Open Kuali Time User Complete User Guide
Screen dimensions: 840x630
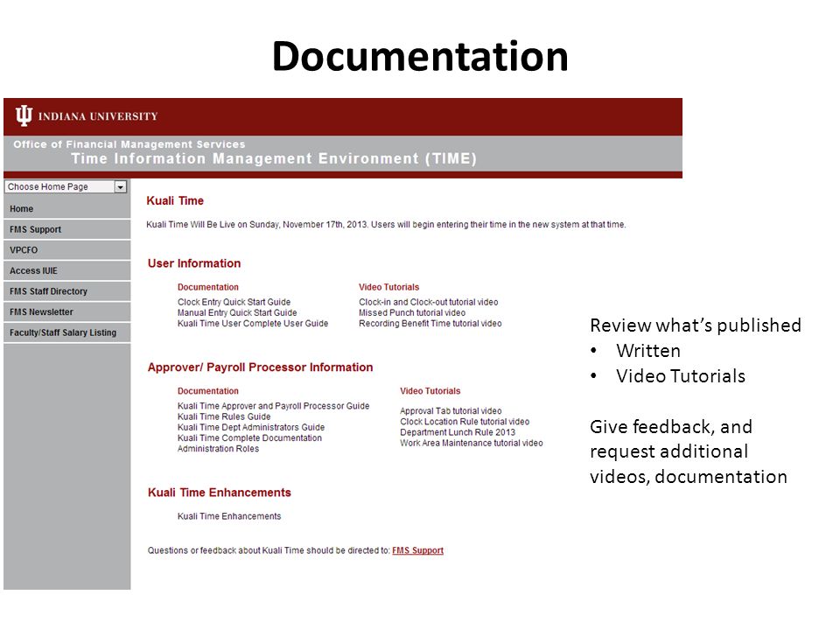253,324
